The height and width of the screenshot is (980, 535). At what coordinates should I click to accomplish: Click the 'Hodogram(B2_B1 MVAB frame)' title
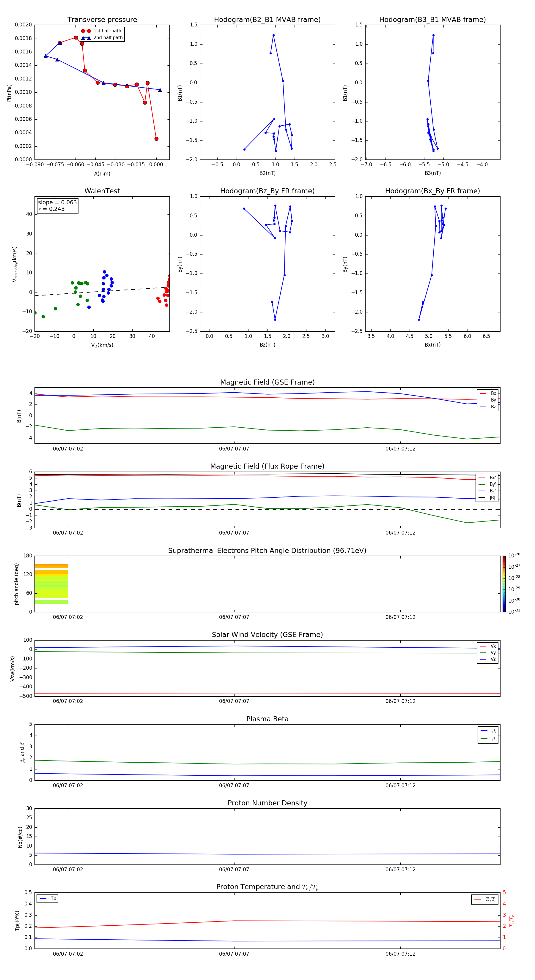pos(267,19)
